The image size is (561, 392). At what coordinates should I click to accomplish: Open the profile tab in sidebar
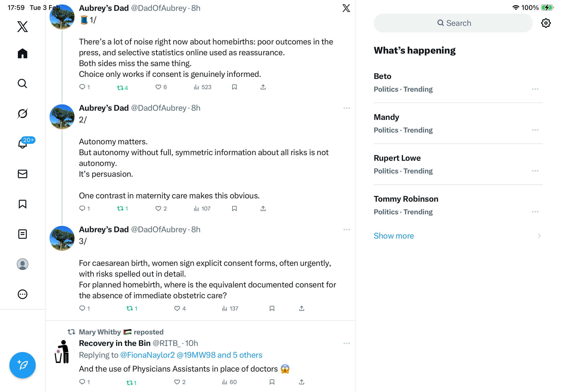23,264
